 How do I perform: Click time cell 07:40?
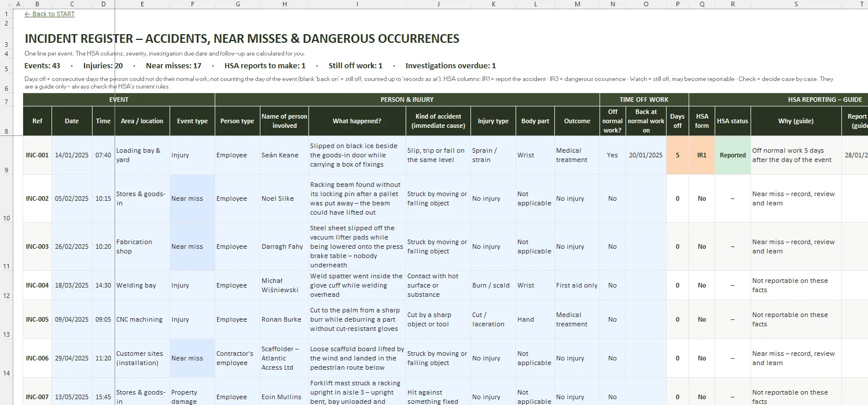coord(104,155)
